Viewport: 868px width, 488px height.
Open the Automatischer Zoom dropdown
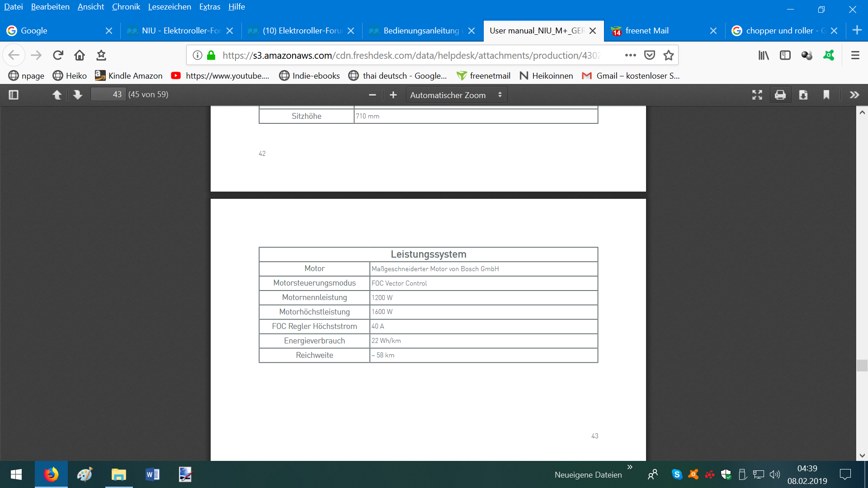[456, 95]
